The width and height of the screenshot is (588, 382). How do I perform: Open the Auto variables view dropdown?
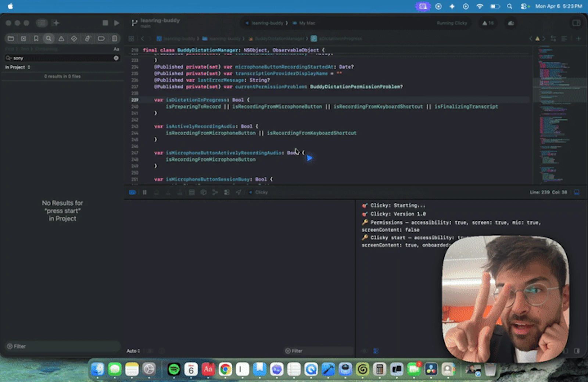click(133, 351)
